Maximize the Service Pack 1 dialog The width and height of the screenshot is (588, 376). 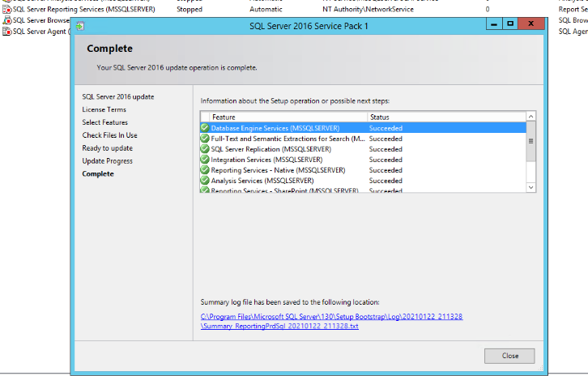(510, 23)
